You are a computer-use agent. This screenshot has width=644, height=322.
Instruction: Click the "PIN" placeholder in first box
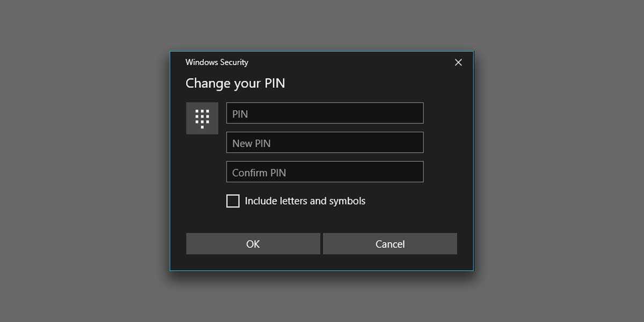[x=240, y=114]
